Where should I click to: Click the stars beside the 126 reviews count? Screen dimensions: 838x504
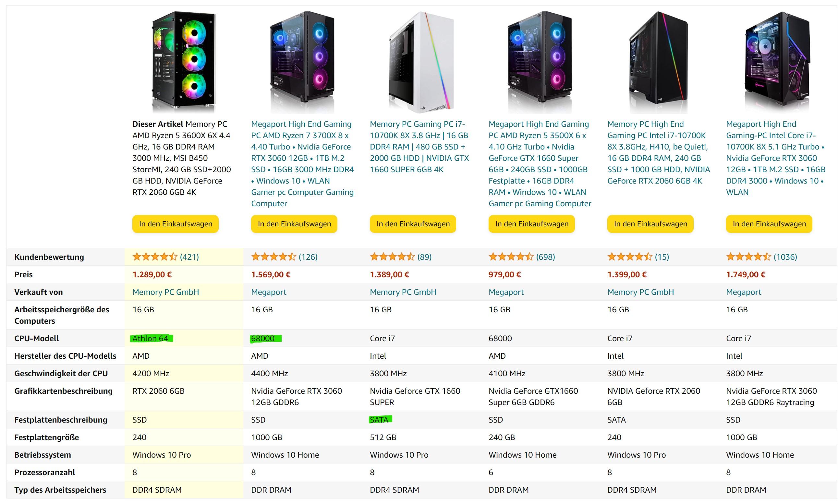273,257
